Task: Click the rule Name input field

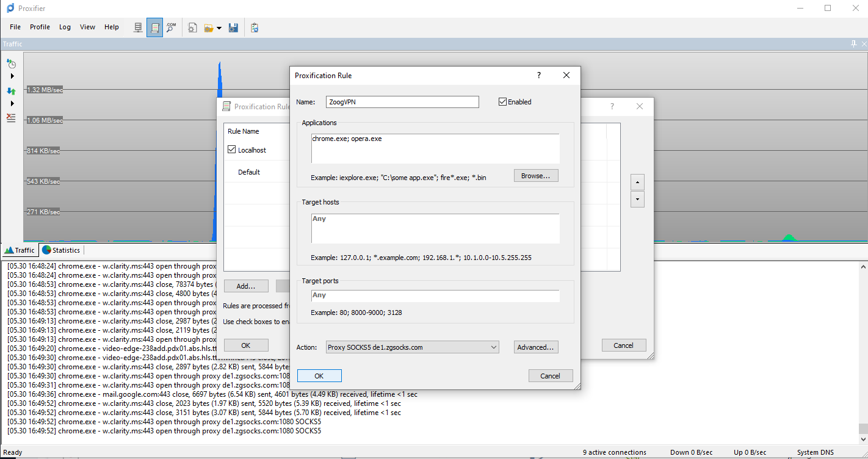Action: 402,102
